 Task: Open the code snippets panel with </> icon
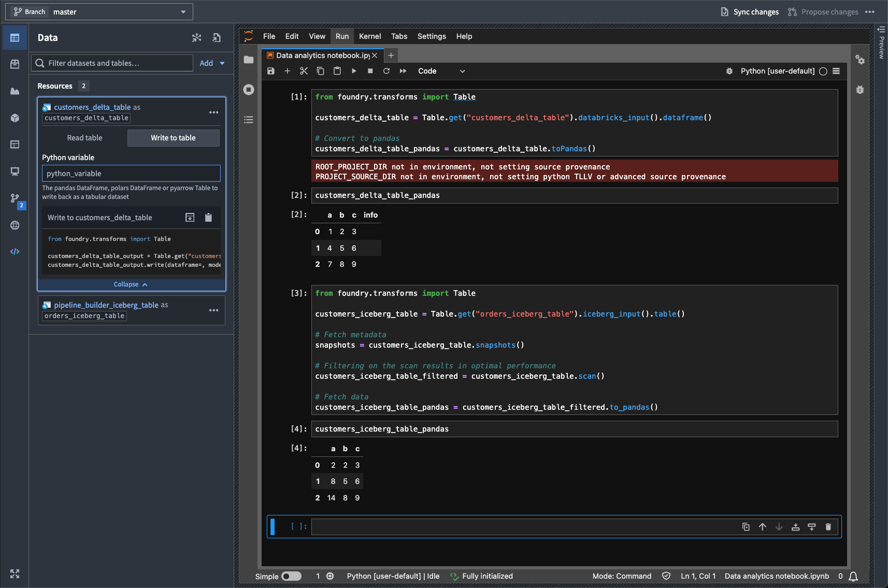coord(15,252)
